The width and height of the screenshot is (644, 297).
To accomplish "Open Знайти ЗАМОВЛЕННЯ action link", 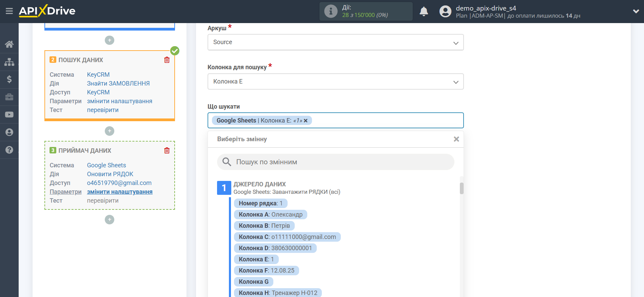I will coord(118,83).
